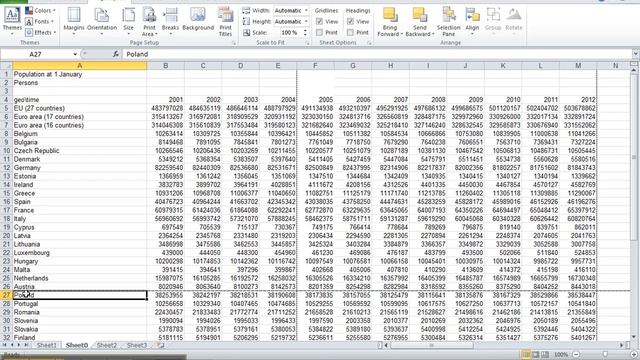Open Scale to Fit dialog launcher
The height and width of the screenshot is (360, 640).
coord(307,43)
